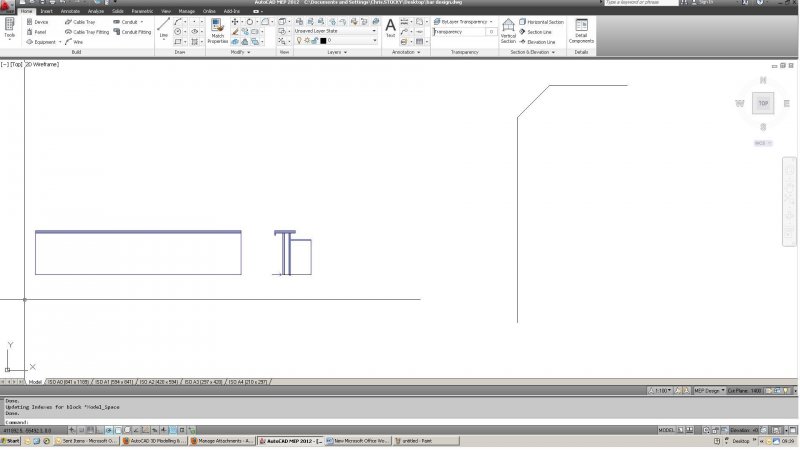Open the Unsaved Layer State dropdown
Viewport: 800px width, 450px height.
point(335,31)
